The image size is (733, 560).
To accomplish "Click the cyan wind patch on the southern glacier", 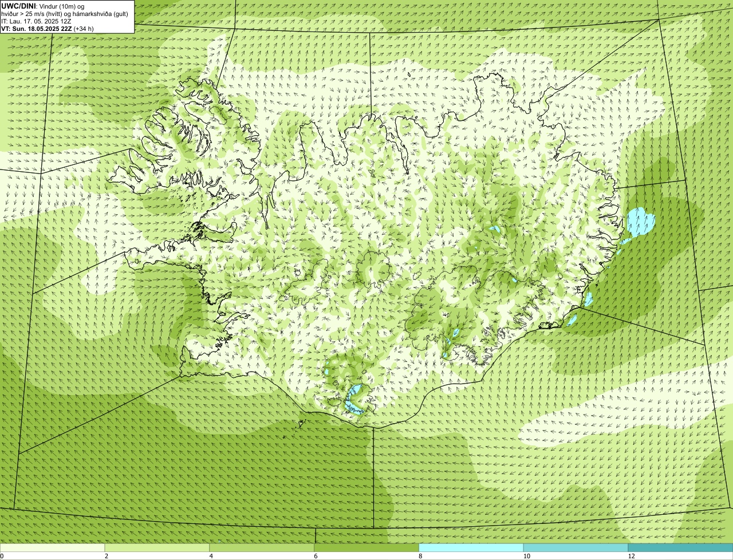I will pyautogui.click(x=354, y=399).
